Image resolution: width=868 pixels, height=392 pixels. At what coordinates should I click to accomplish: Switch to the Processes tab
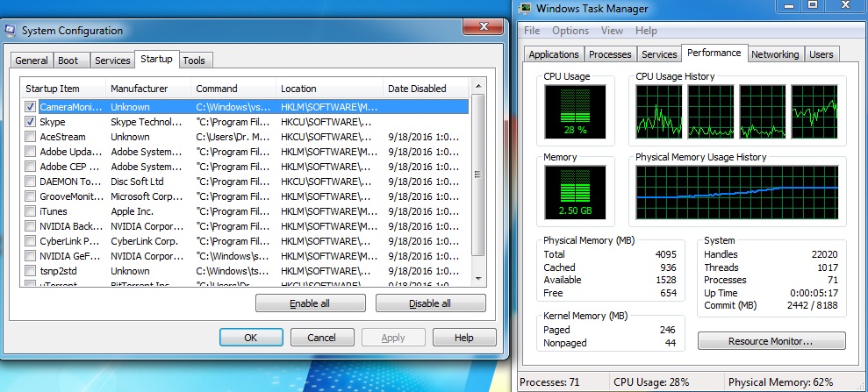pyautogui.click(x=610, y=54)
